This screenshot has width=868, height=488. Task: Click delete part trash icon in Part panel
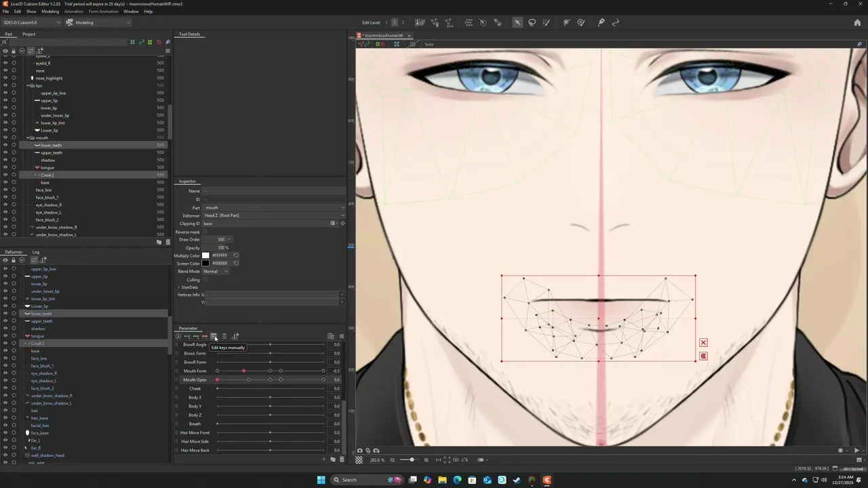pos(167,242)
